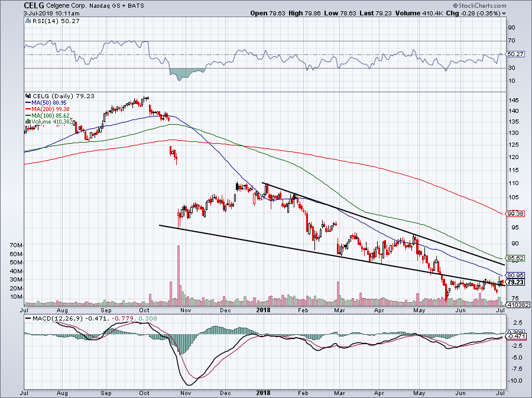Viewport: 532px width, 398px height.
Task: Click the Nasdaq GS + BATS exchange label
Action: (116, 6)
